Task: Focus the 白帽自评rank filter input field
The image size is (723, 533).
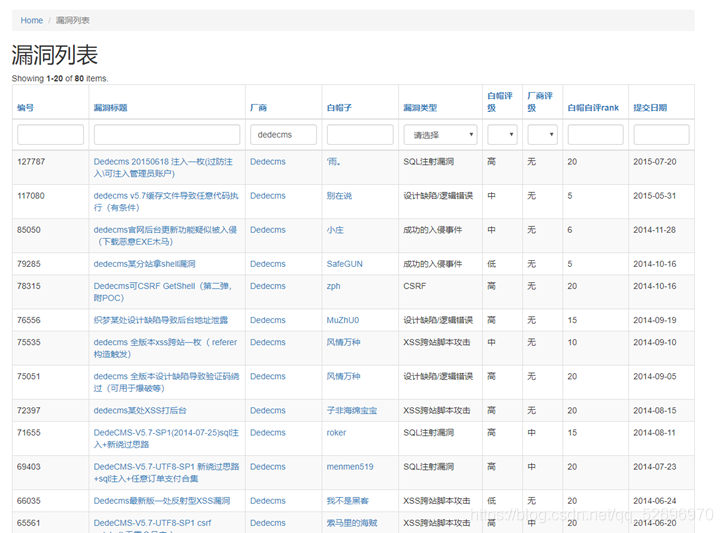Action: [595, 135]
